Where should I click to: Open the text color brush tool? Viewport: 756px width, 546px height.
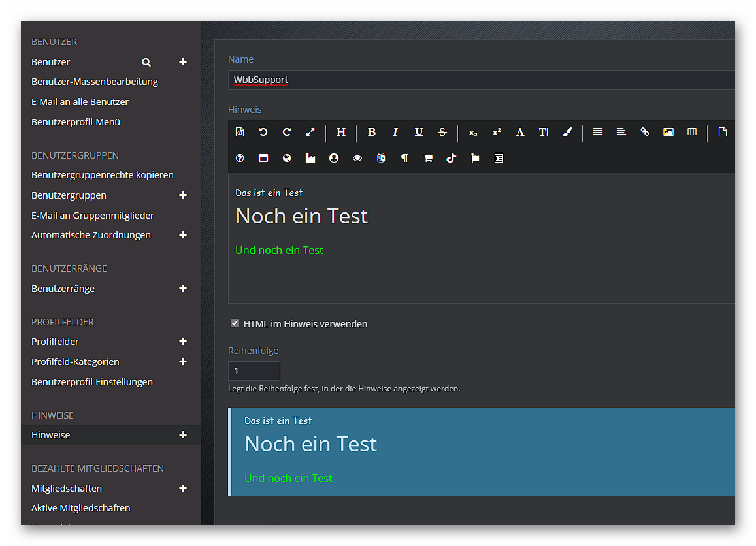(x=567, y=132)
